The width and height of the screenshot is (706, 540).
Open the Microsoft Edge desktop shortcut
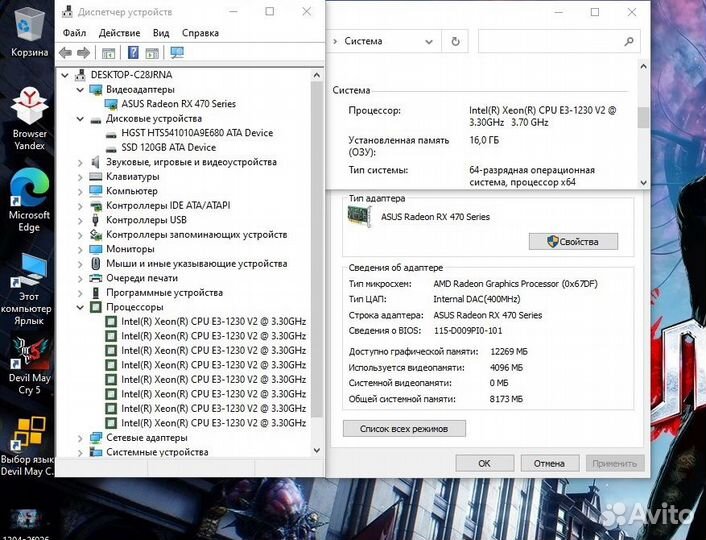29,200
